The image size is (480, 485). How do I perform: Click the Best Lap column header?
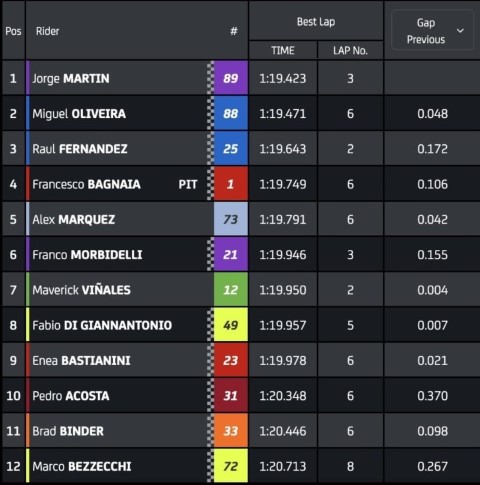316,22
